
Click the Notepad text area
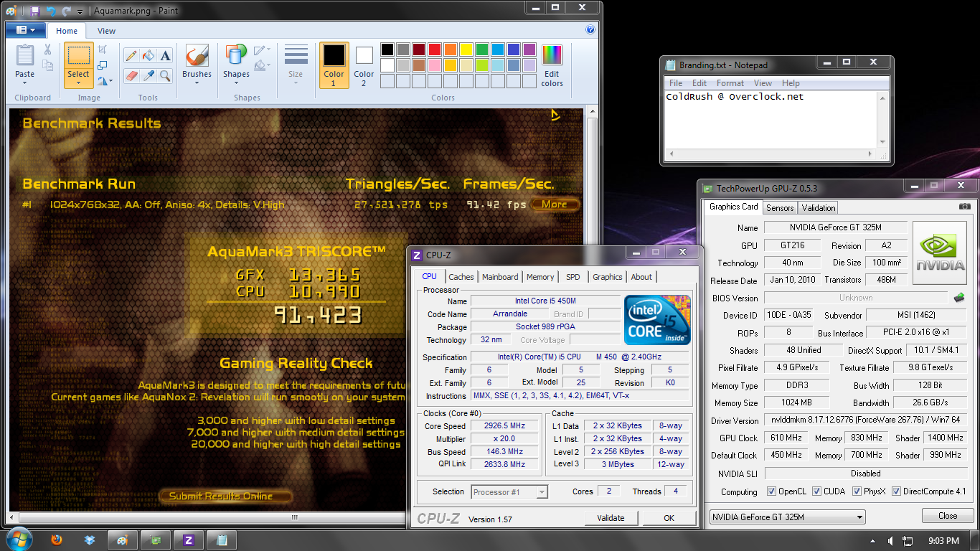(x=771, y=119)
